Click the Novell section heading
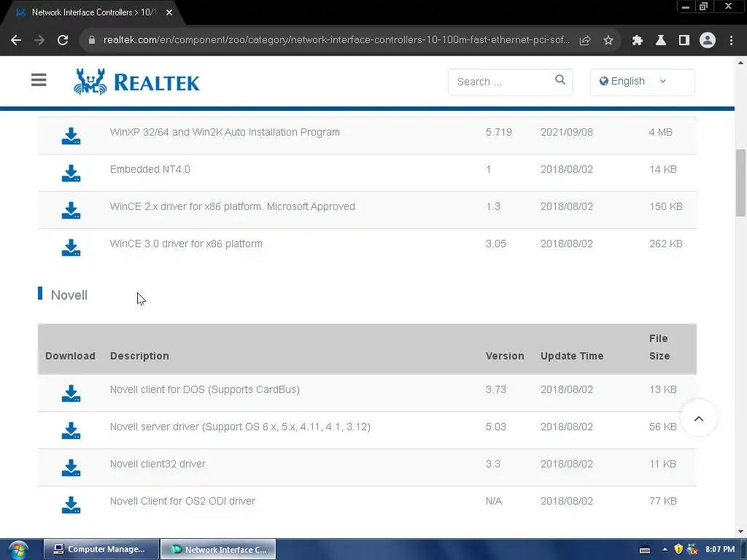 pyautogui.click(x=69, y=295)
